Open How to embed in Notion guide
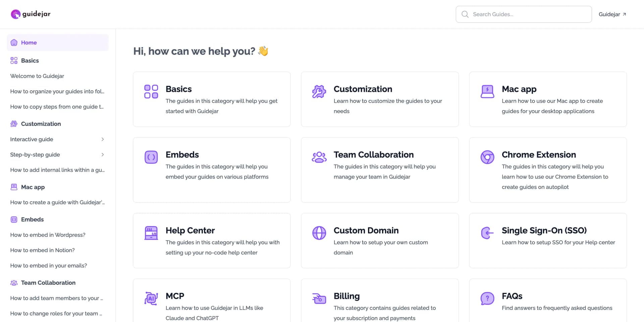Screen dimensions: 644x322 point(43,250)
